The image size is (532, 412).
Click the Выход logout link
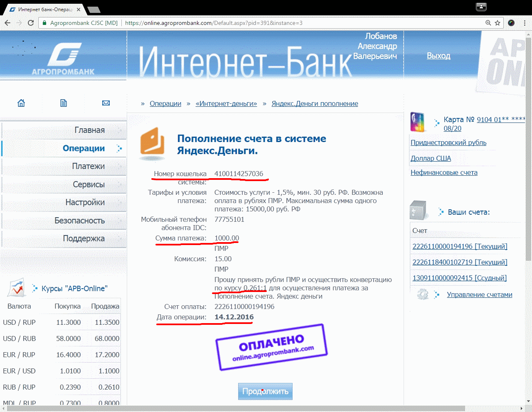pyautogui.click(x=438, y=56)
